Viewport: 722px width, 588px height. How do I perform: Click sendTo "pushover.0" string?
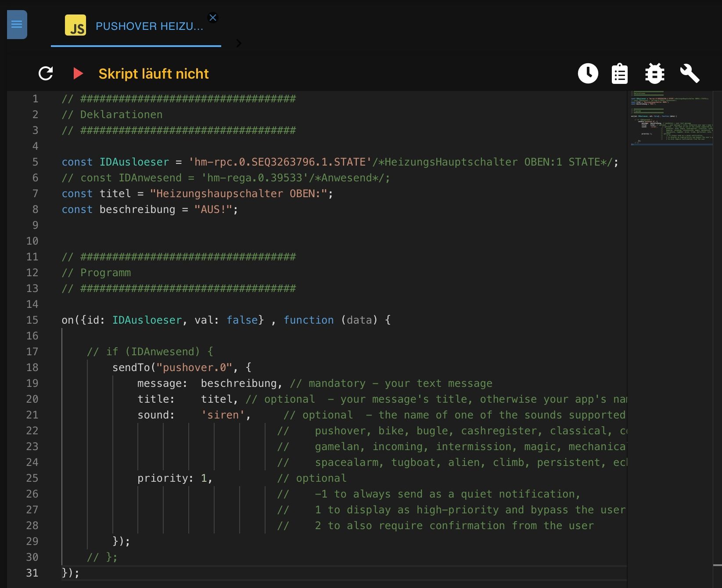[194, 368]
